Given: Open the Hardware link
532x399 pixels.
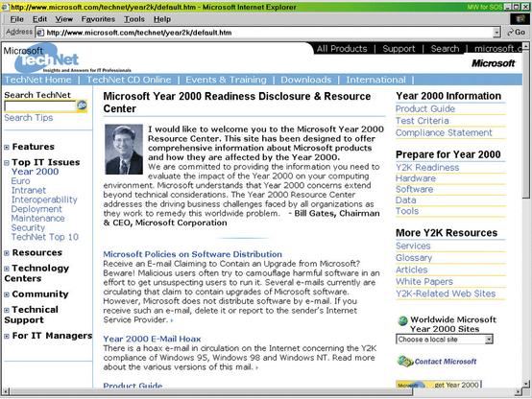Looking at the screenshot, I should 416,178.
